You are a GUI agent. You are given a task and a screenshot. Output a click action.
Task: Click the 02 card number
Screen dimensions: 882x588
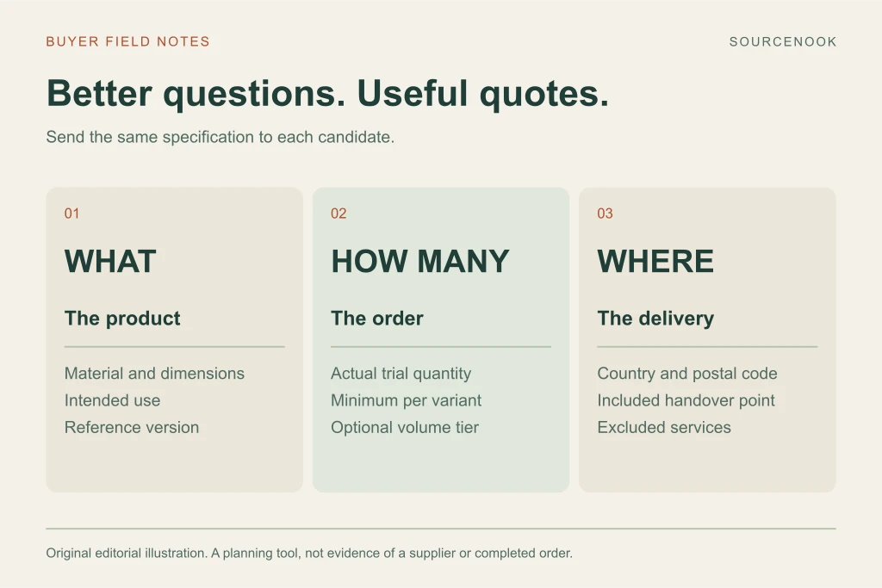(338, 214)
